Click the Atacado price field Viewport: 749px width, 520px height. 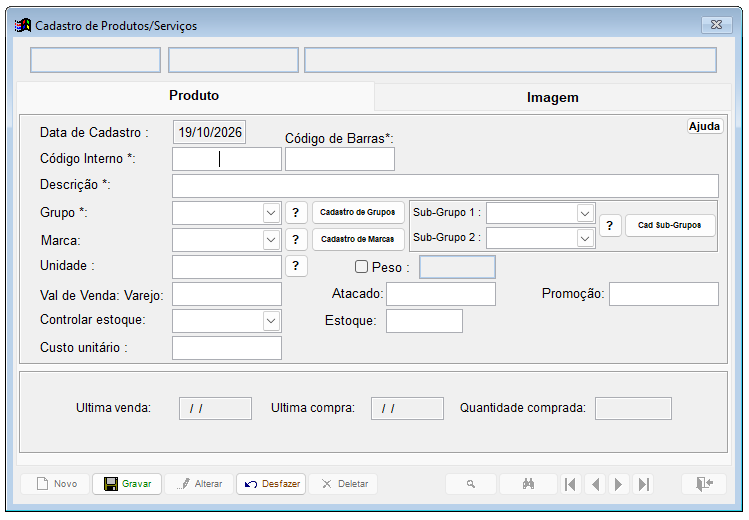tap(441, 294)
